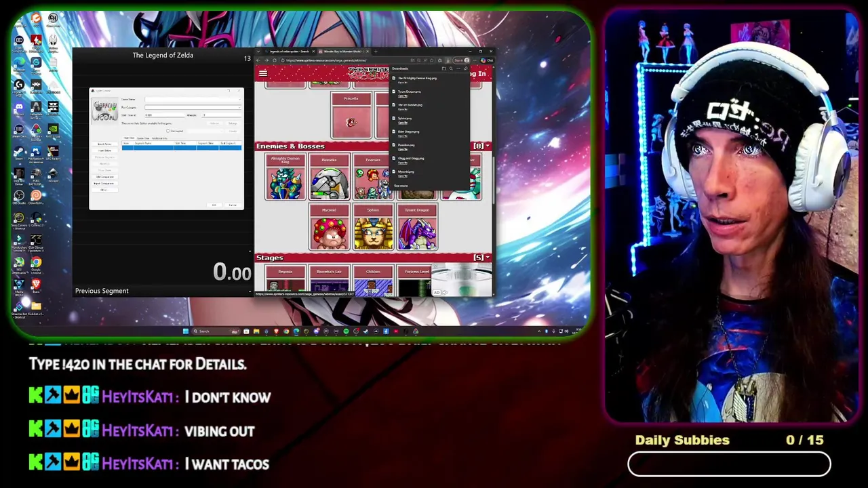Click OK in the Splits Editor
Viewport: 868px width, 488px height.
[x=214, y=205]
